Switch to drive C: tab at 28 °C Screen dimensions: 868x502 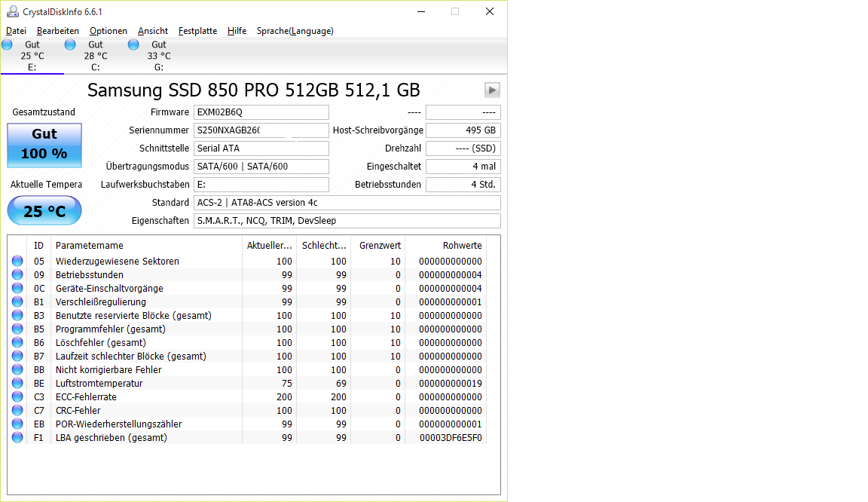pos(95,56)
